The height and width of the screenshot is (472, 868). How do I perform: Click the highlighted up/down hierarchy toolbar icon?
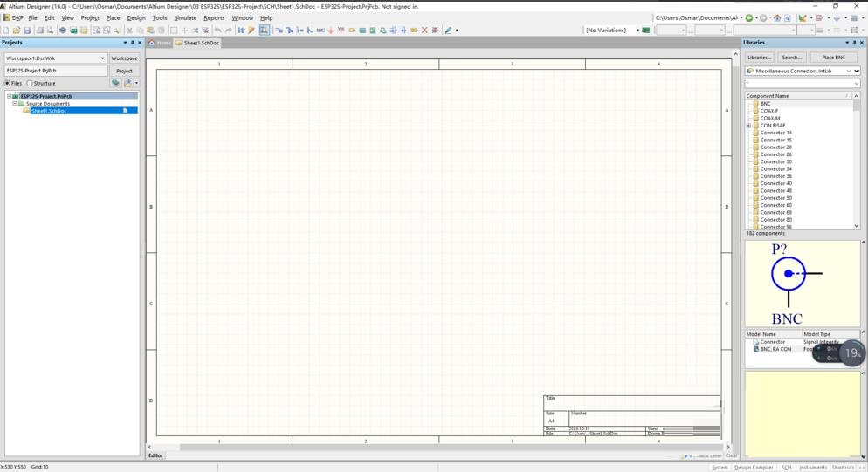coord(264,31)
